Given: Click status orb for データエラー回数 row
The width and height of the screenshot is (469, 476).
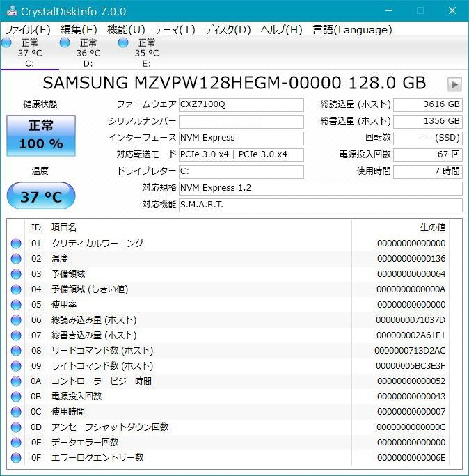Looking at the screenshot, I should 16,443.
